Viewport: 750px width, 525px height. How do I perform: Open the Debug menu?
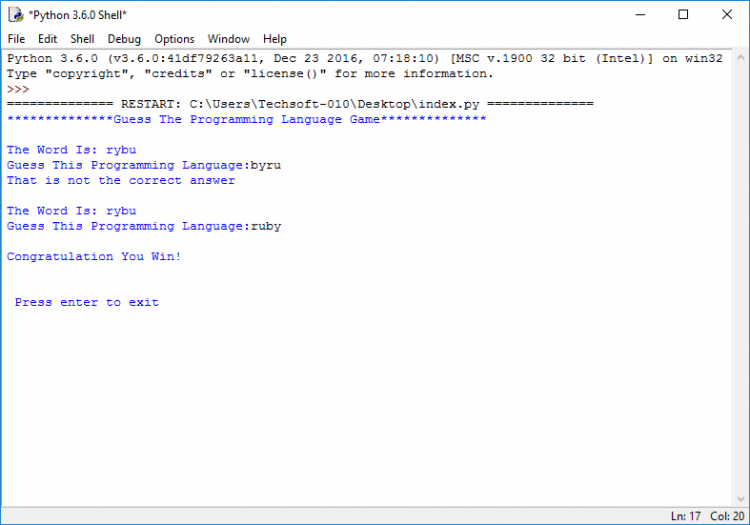(124, 39)
